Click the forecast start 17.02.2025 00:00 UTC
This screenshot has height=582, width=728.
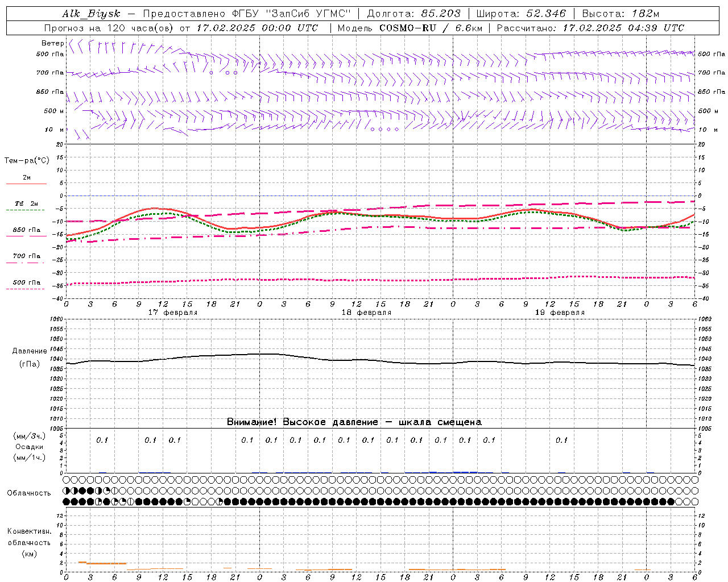257,28
